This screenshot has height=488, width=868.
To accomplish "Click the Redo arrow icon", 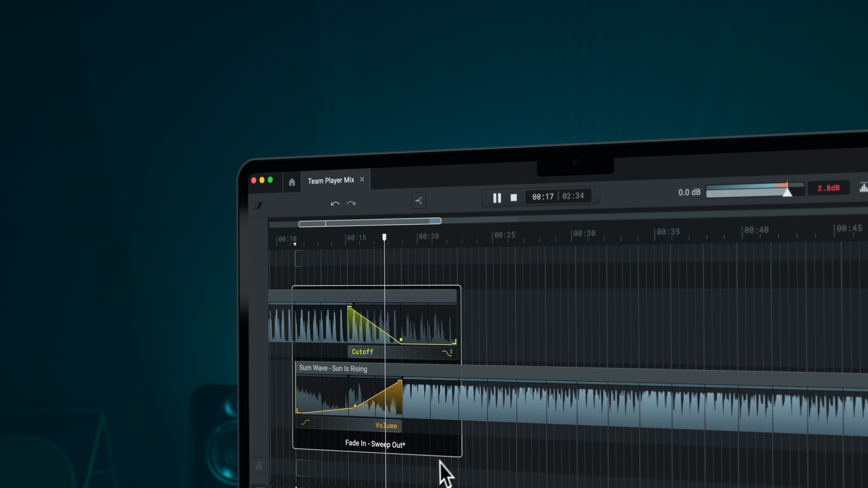I will 351,203.
